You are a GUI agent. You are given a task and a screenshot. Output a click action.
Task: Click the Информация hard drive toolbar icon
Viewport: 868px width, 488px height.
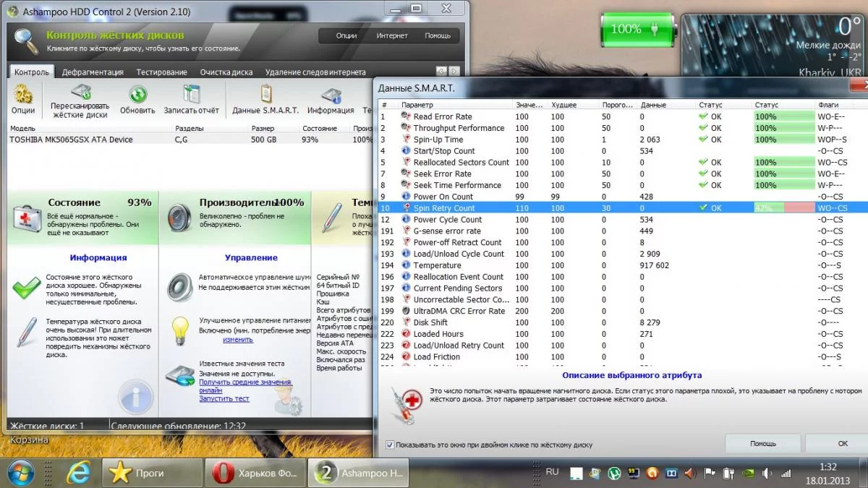pos(331,95)
